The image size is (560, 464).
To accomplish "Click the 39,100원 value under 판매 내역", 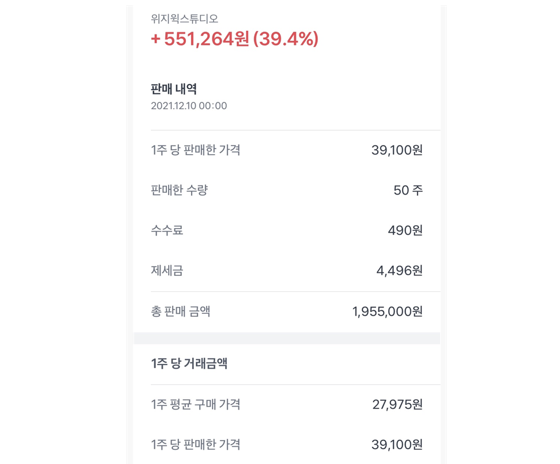I will click(x=397, y=150).
